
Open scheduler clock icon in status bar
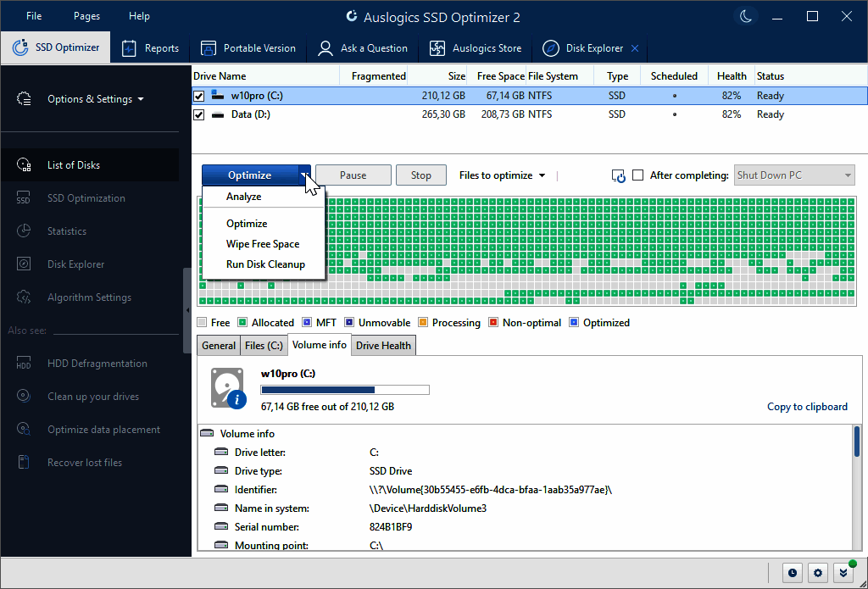click(792, 573)
